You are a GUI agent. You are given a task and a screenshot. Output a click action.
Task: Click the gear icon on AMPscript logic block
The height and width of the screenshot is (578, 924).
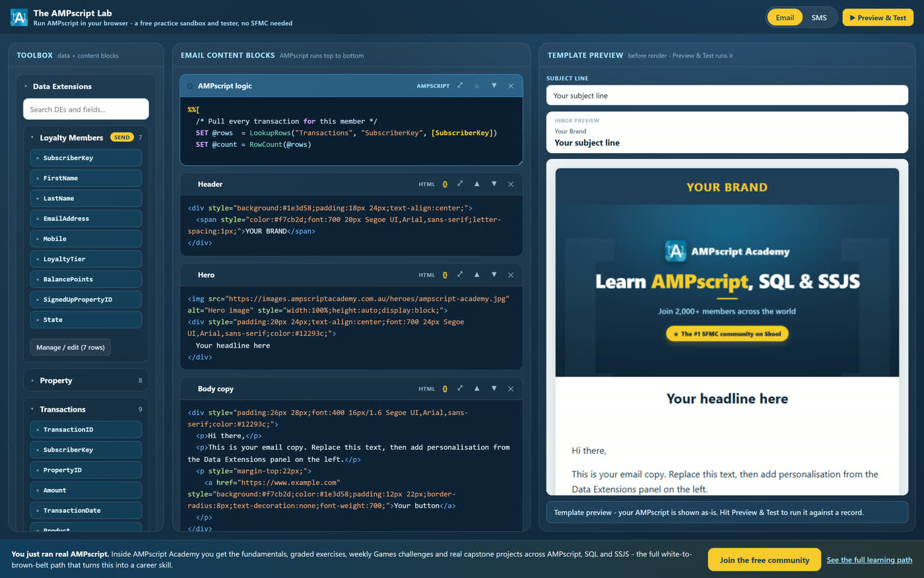point(190,86)
